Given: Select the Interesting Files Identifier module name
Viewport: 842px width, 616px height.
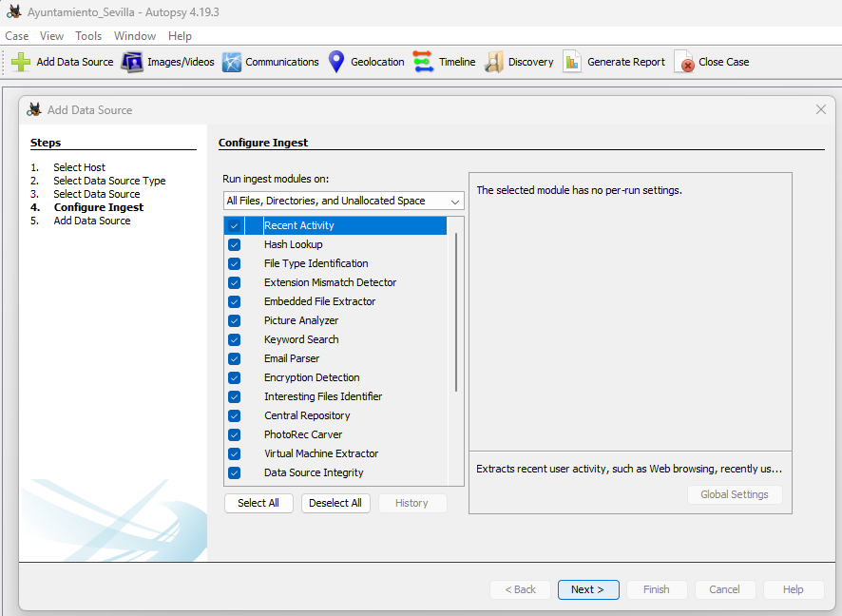Looking at the screenshot, I should coord(323,396).
